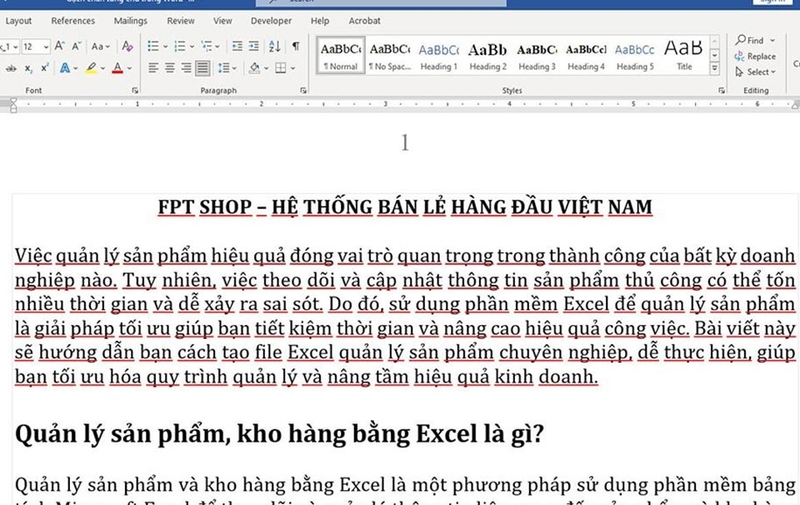Go to the Review tab
Image resolution: width=800 pixels, height=505 pixels.
[181, 21]
